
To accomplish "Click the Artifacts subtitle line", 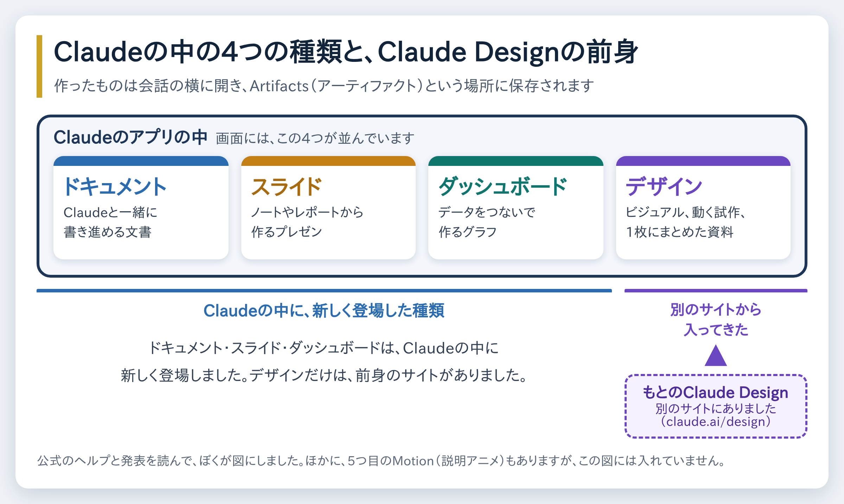I will pyautogui.click(x=324, y=86).
